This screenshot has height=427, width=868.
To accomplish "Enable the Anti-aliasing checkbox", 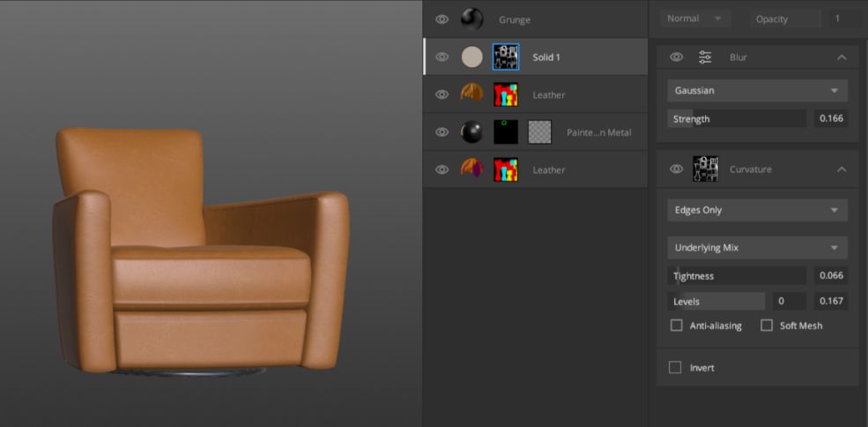I will (677, 326).
